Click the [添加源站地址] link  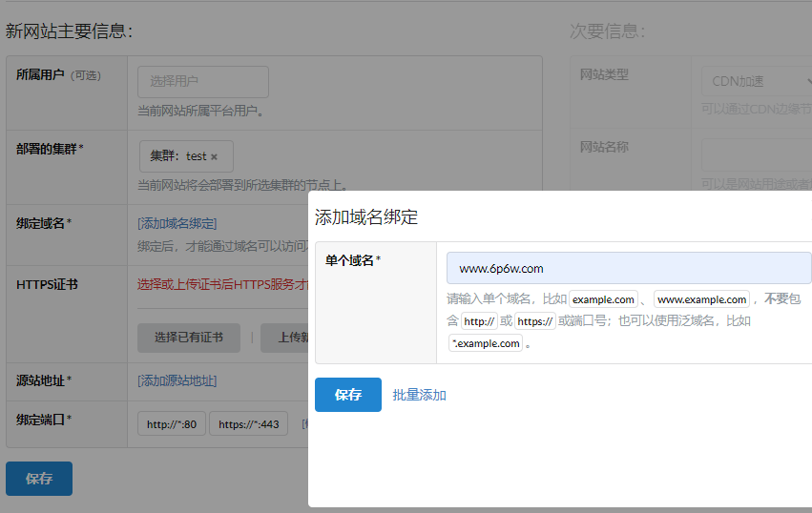click(177, 380)
